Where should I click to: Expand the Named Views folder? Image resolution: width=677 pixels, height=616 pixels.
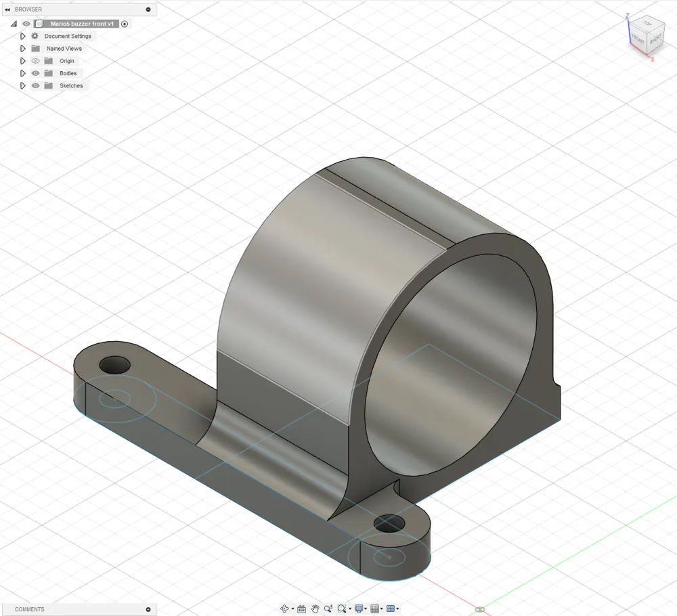point(23,49)
